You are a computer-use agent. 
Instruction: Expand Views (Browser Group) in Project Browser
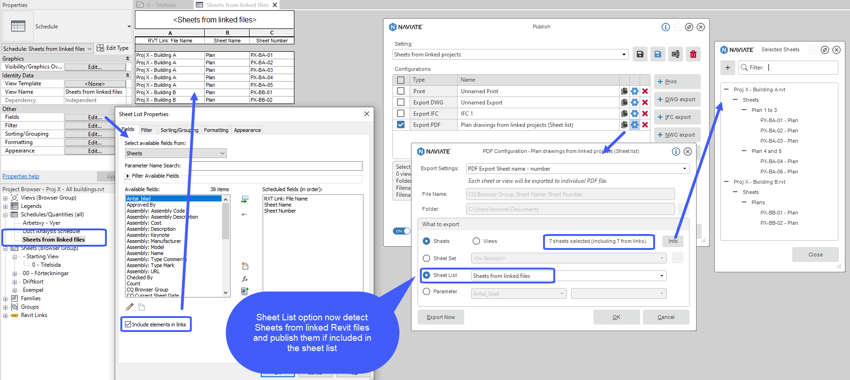5,198
